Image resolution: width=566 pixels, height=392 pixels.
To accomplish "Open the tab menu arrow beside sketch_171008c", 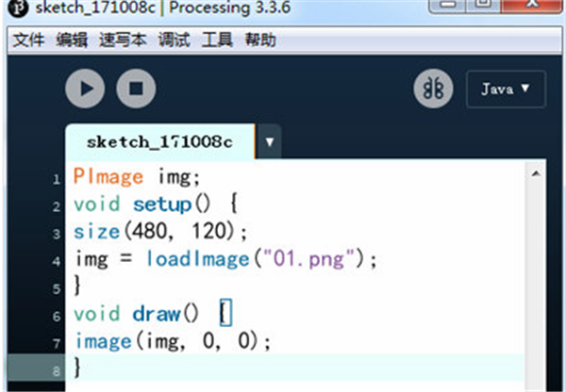I will (269, 141).
